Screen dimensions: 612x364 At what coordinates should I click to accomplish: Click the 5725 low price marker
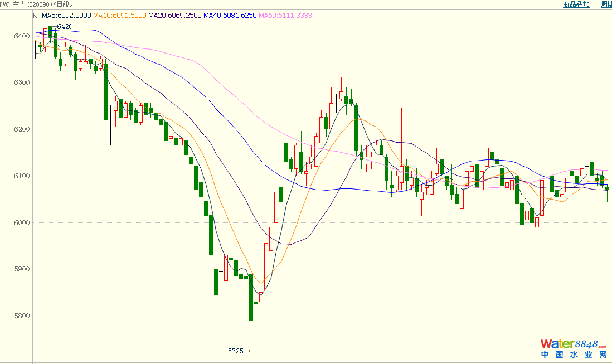[236, 351]
